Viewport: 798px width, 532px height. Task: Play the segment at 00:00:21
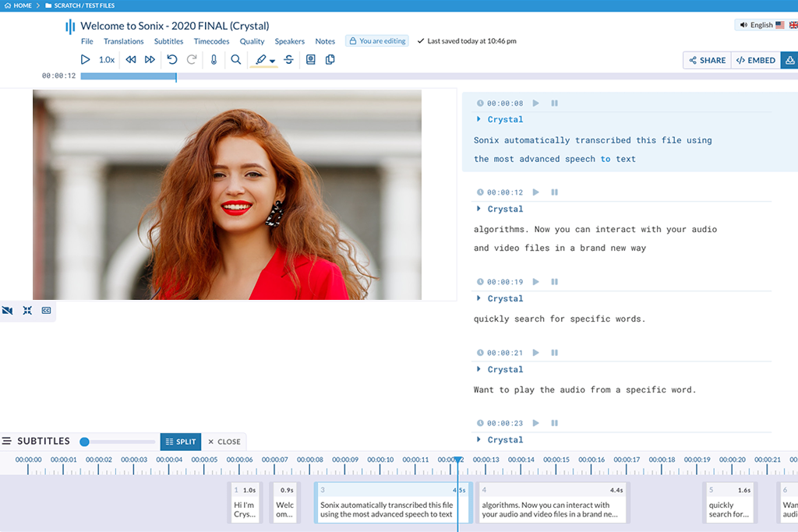536,353
